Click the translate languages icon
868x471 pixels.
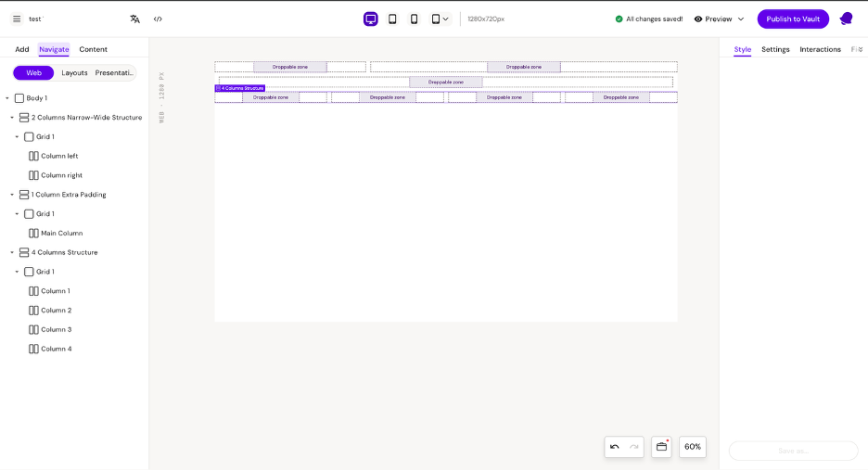click(135, 19)
